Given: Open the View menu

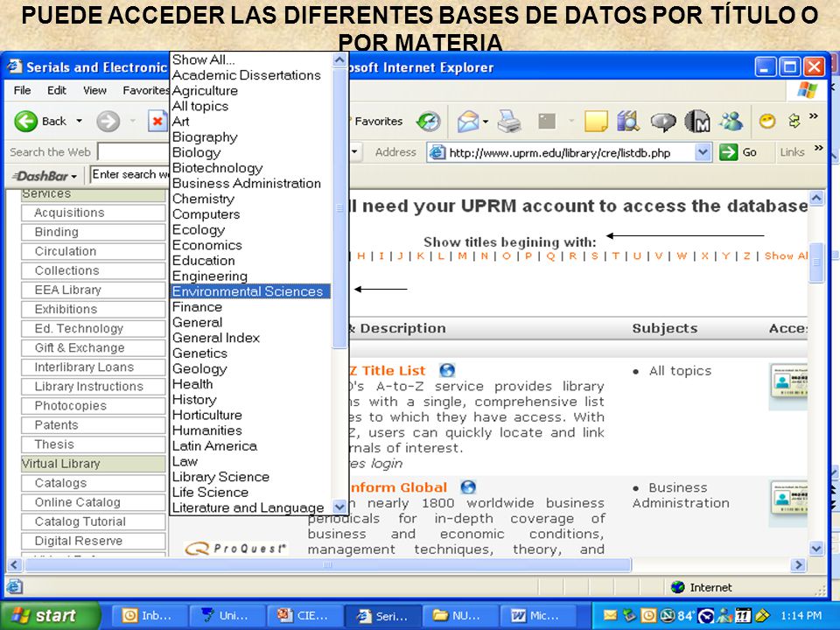Looking at the screenshot, I should [94, 90].
